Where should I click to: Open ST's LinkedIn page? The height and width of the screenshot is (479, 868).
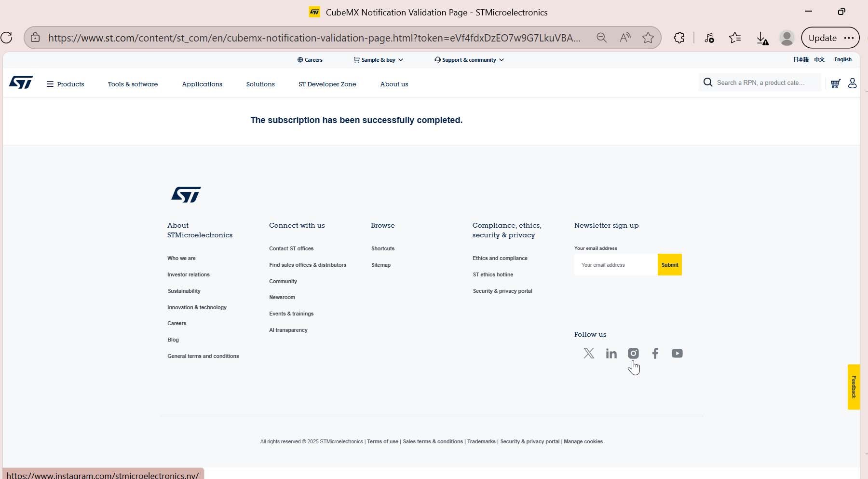611,354
